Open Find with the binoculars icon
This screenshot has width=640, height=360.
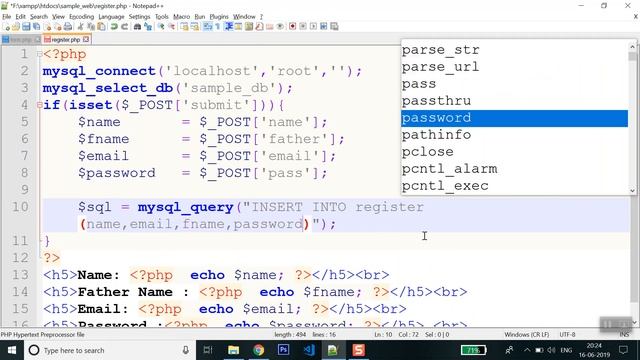[x=138, y=27]
